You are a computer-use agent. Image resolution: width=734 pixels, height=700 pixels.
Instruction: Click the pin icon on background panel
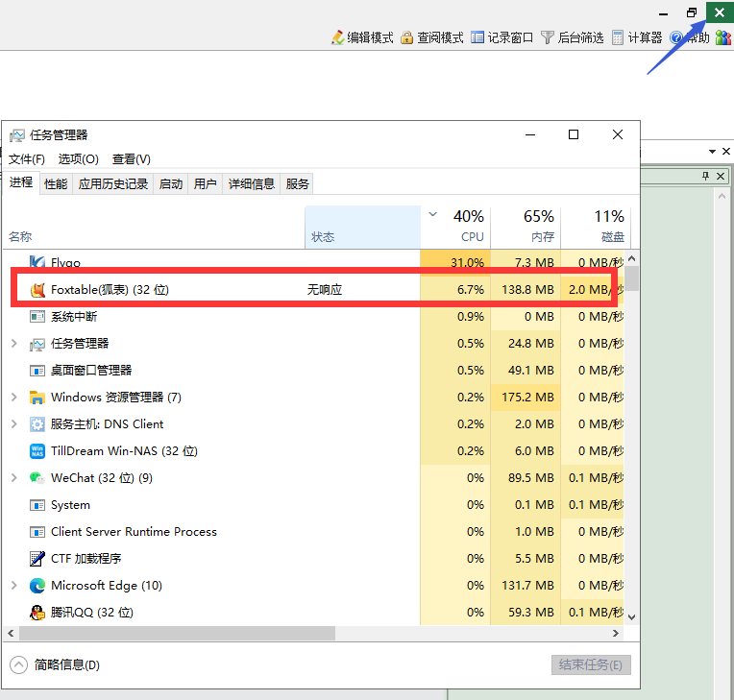tap(705, 176)
